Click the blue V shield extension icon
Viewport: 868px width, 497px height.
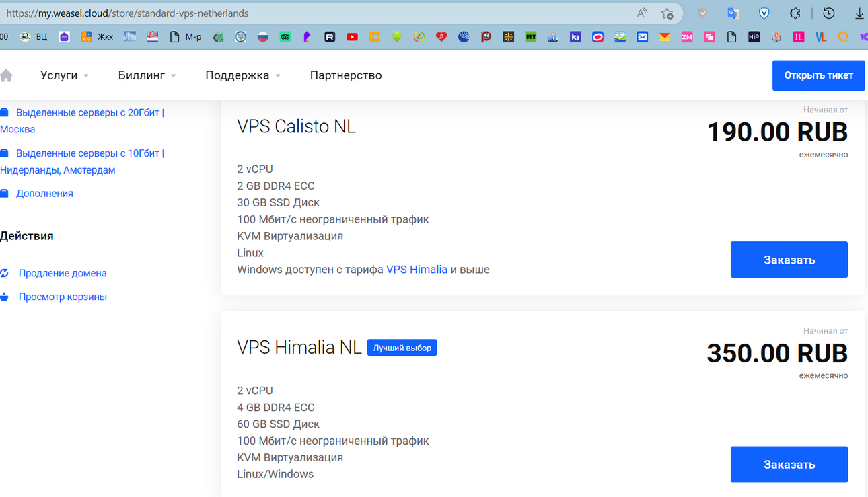764,13
